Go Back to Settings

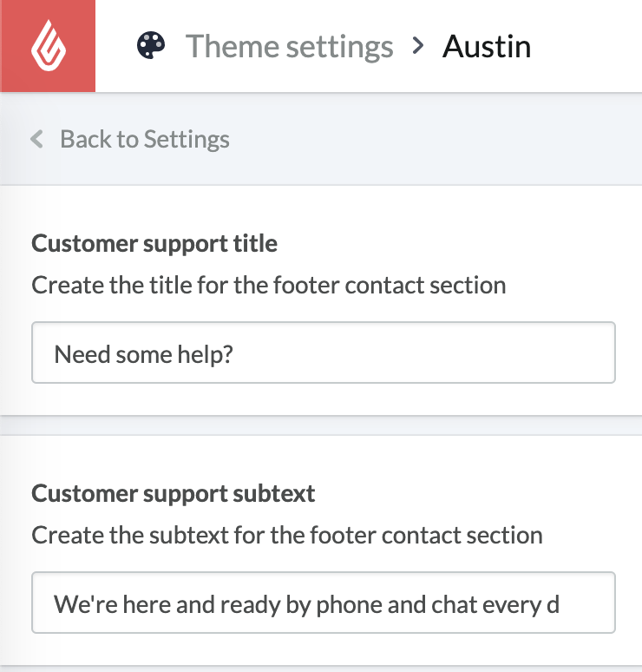[x=144, y=139]
